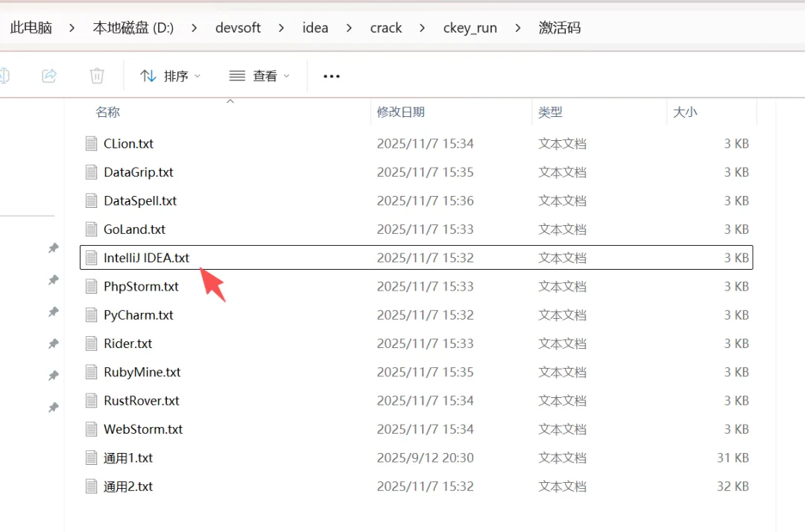Expand chevron after crack breadcrumb
Viewport: 805px width, 532px height.
click(x=422, y=28)
